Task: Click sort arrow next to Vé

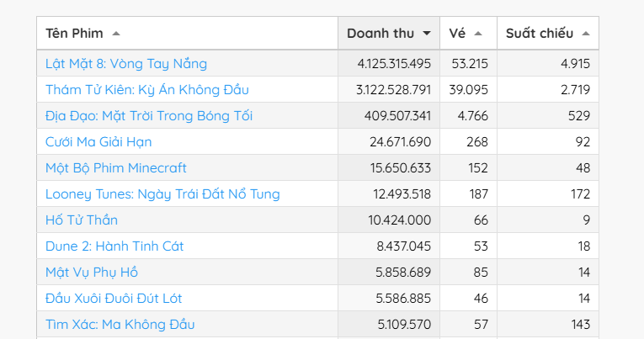Action: point(478,34)
